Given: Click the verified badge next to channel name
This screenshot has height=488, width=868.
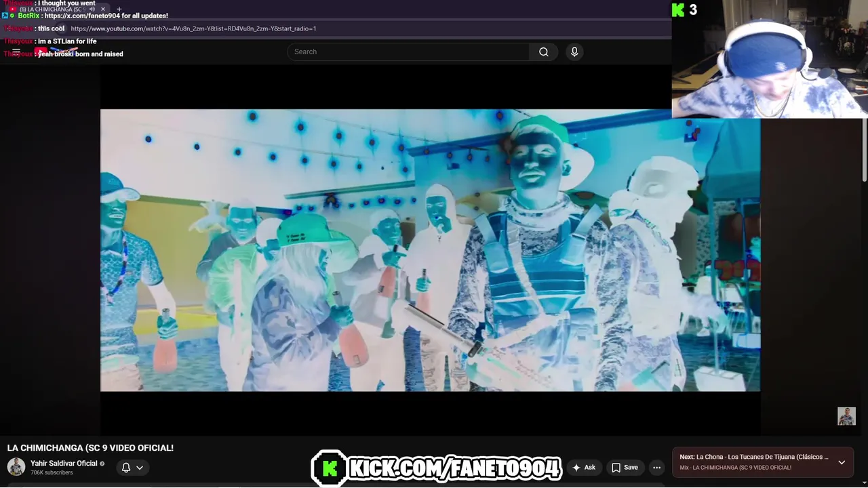Looking at the screenshot, I should (x=102, y=464).
